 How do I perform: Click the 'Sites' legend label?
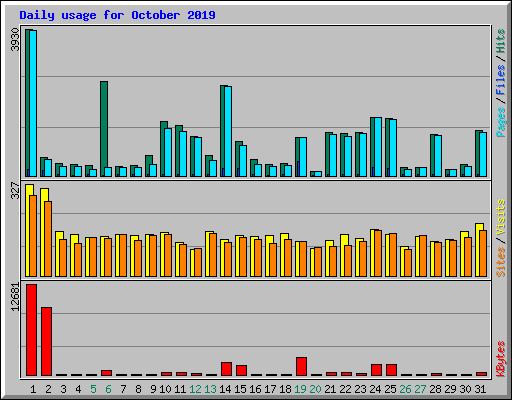click(501, 262)
